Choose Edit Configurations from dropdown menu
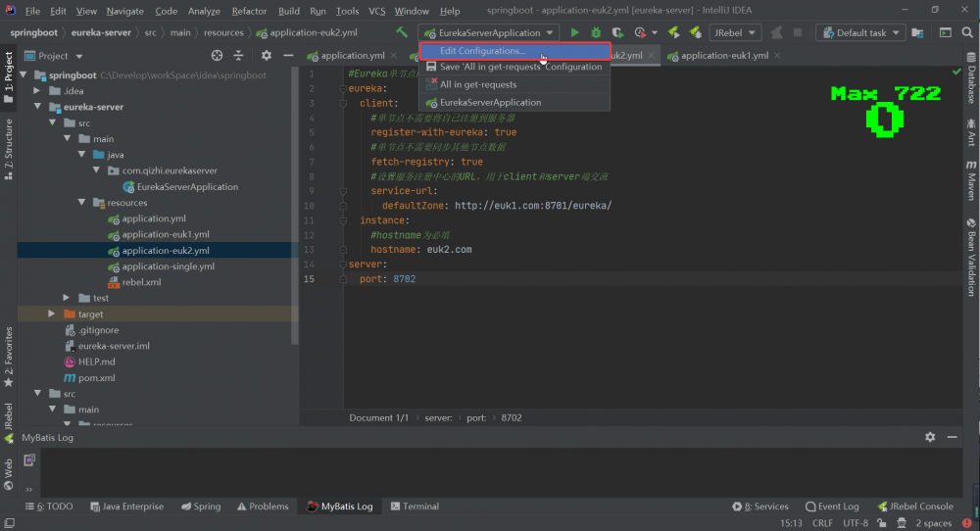The width and height of the screenshot is (980, 531). pyautogui.click(x=482, y=51)
